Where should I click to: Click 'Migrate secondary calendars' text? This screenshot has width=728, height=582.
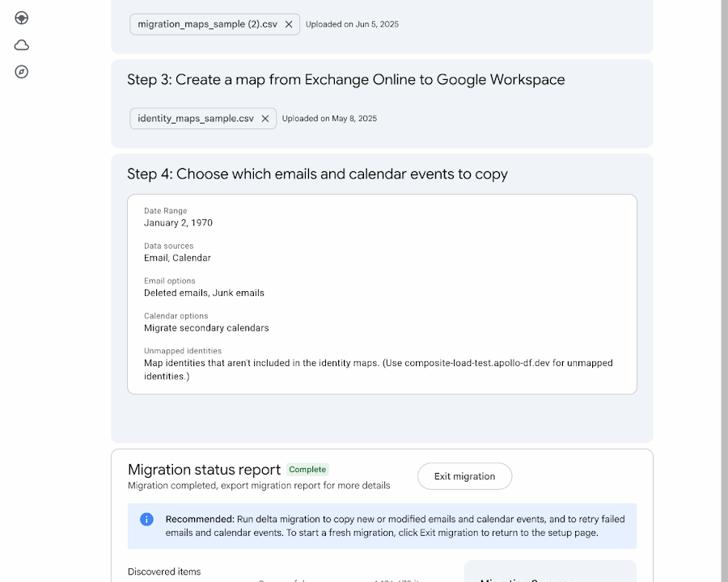click(206, 328)
